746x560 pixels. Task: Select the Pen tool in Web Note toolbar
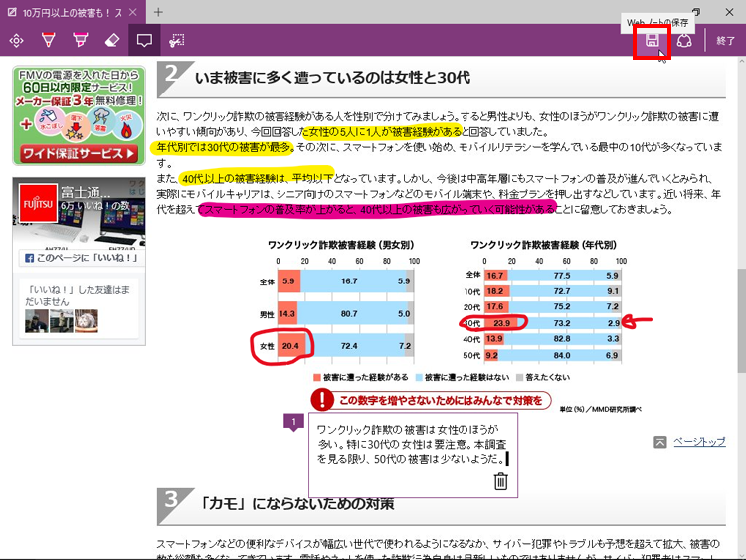48,41
